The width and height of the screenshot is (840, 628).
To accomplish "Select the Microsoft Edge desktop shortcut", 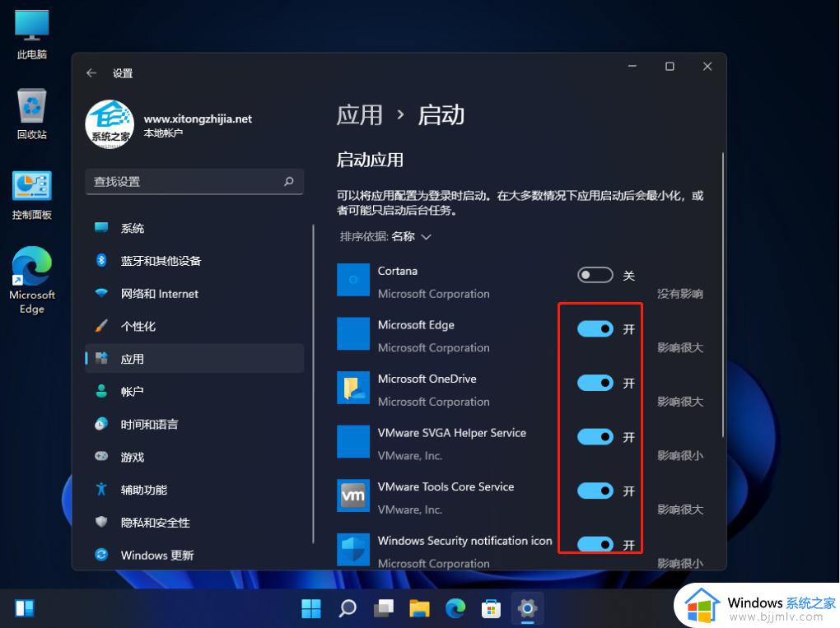I will tap(31, 280).
